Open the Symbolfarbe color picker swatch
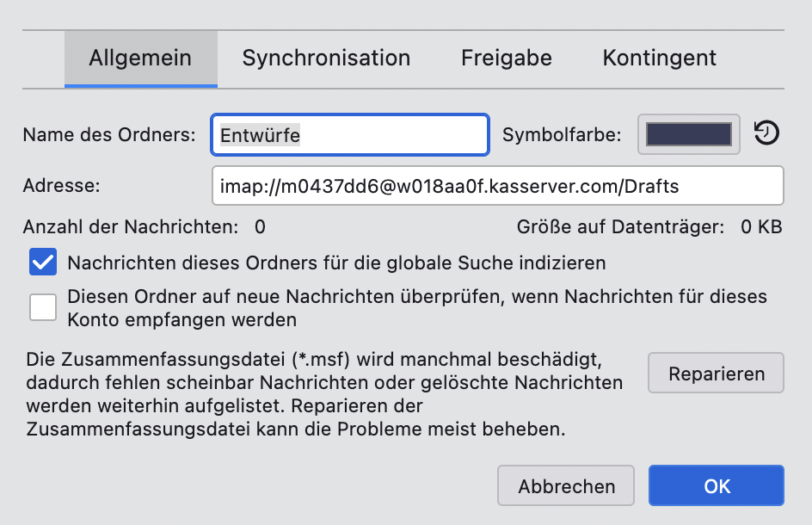The width and height of the screenshot is (812, 525). (688, 134)
